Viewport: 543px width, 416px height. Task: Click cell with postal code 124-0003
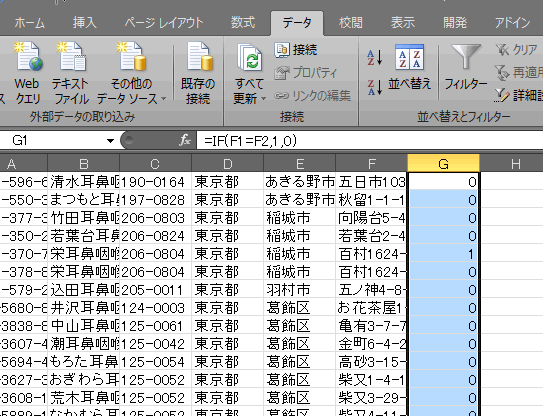(155, 308)
